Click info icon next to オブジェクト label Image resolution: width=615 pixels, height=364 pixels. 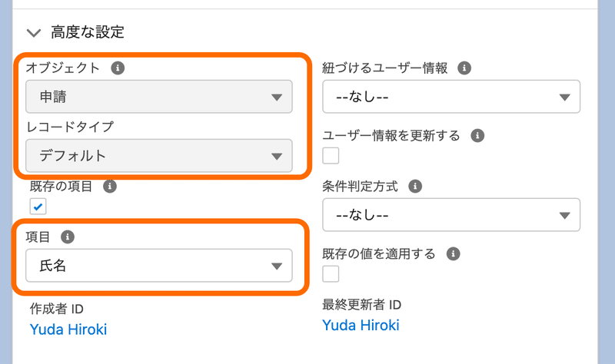118,68
